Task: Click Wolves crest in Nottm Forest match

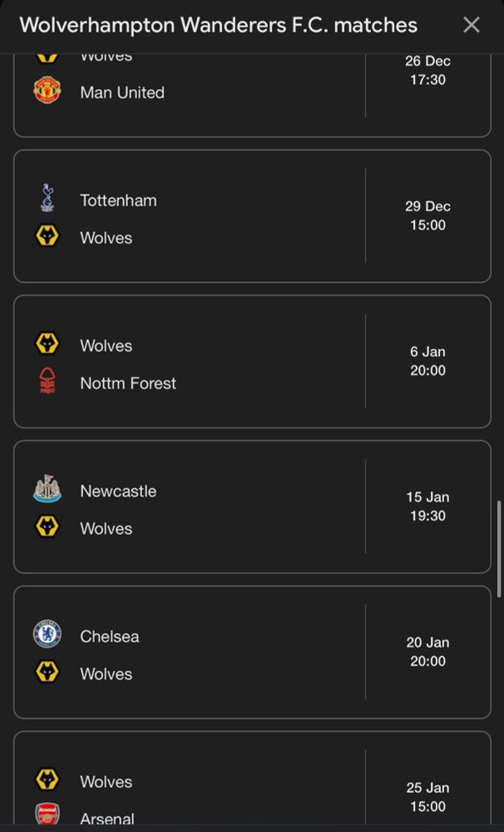Action: (x=47, y=344)
